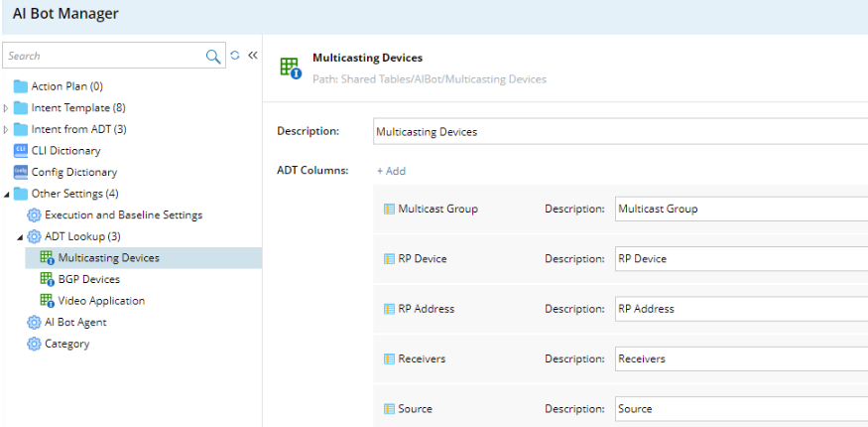The height and width of the screenshot is (427, 868).
Task: Select Action Plan (0) in tree
Action: point(66,86)
